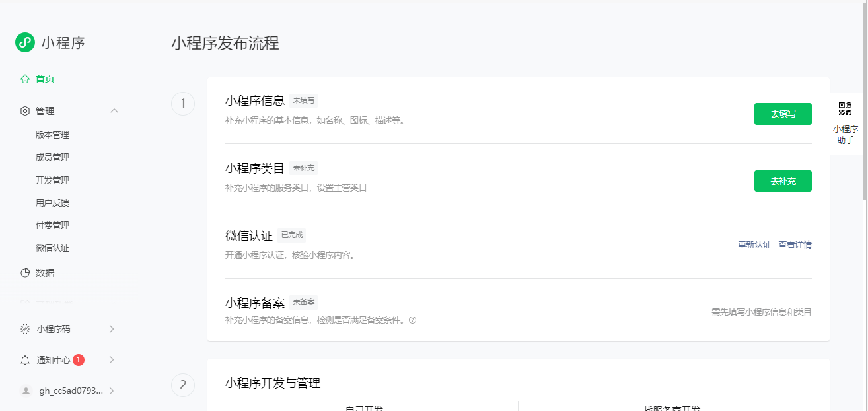Click the 小程序助手 label

(x=846, y=135)
